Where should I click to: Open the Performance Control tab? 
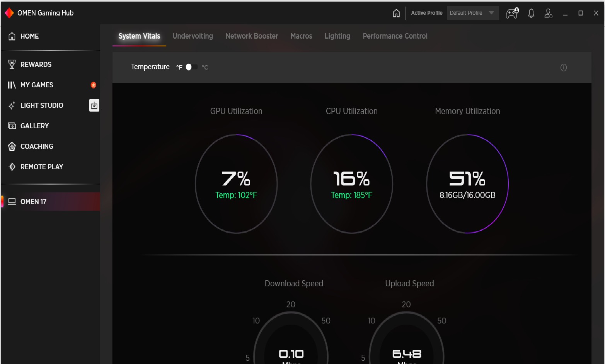[x=395, y=36]
